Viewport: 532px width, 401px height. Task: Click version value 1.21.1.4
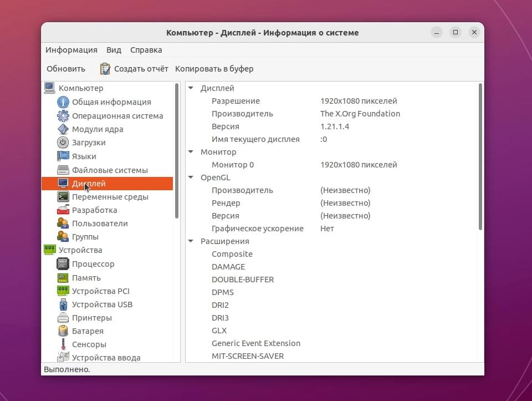coord(335,126)
